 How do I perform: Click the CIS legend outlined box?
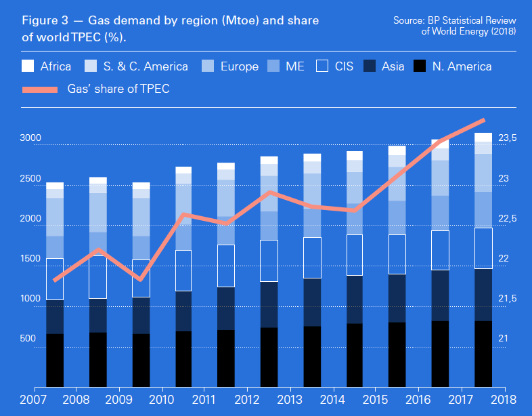(322, 66)
